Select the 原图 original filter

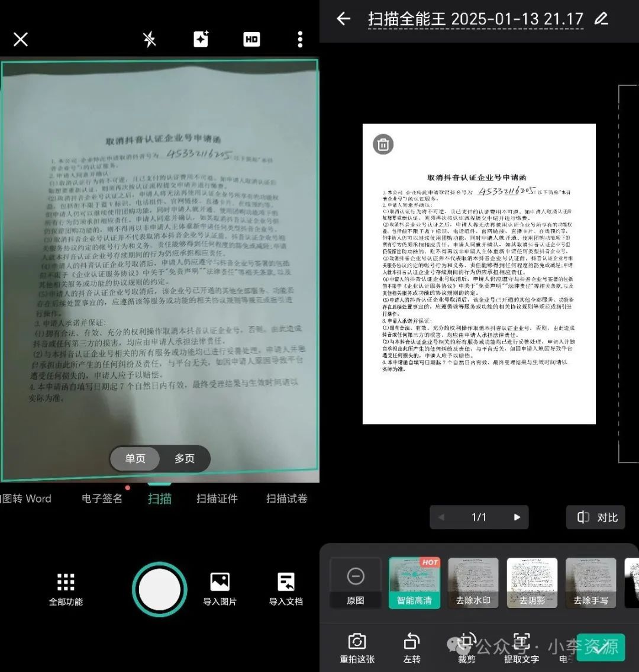[356, 583]
